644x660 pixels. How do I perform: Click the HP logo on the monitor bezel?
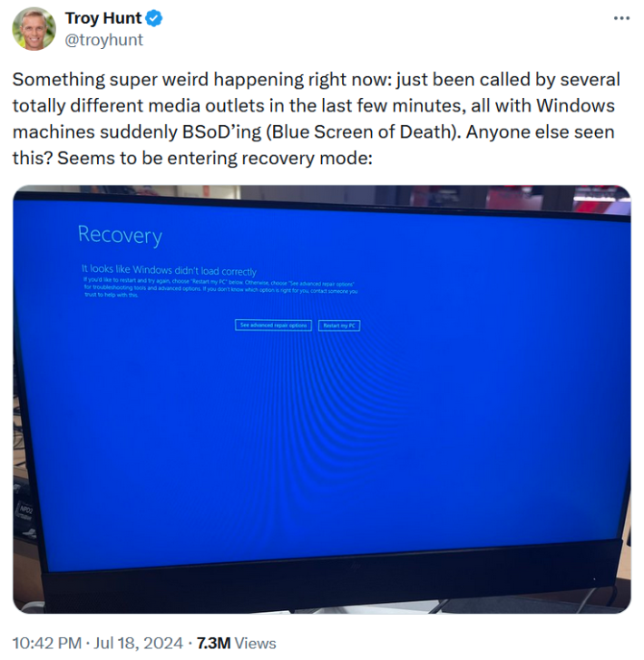[355, 566]
